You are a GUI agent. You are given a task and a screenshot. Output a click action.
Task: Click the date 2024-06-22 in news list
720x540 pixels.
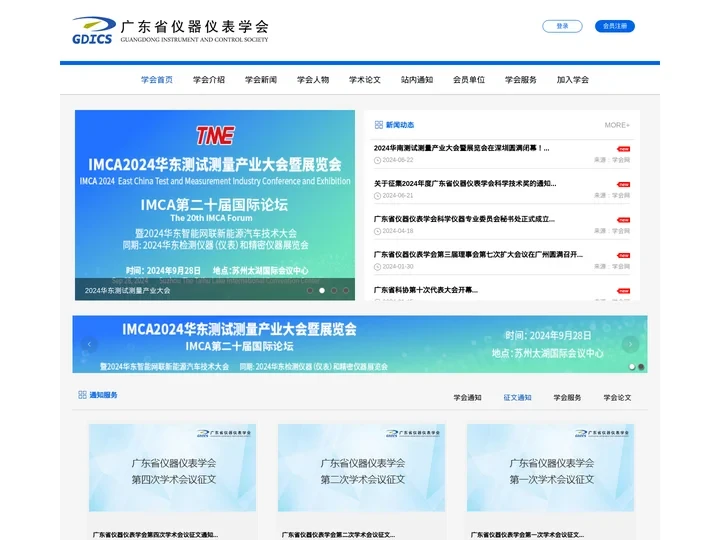pyautogui.click(x=398, y=160)
